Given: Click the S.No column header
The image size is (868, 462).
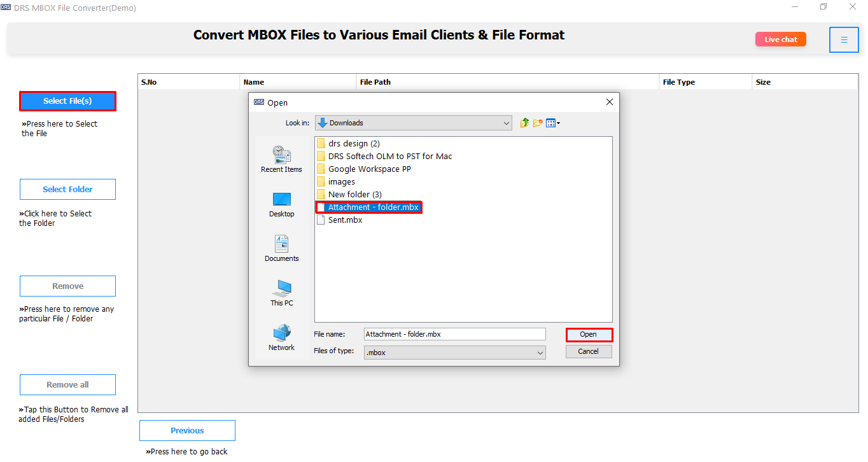Looking at the screenshot, I should (x=189, y=82).
